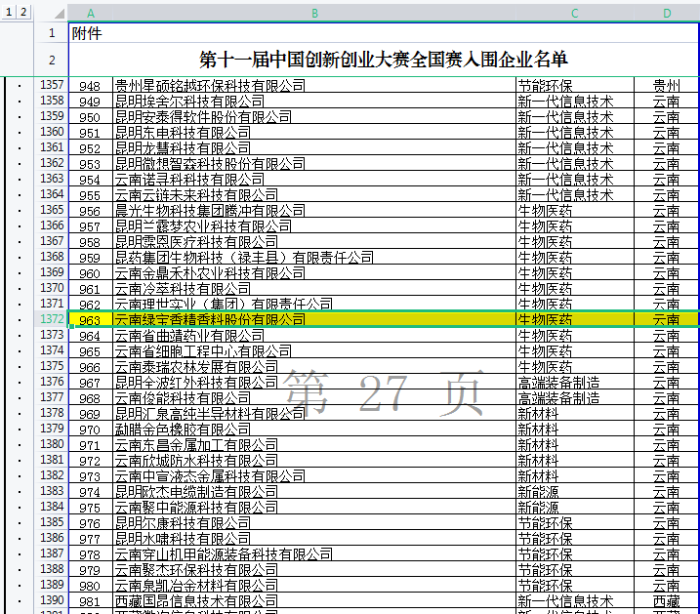This screenshot has height=614, width=700.
Task: Click outline level 1 button
Action: pyautogui.click(x=9, y=12)
